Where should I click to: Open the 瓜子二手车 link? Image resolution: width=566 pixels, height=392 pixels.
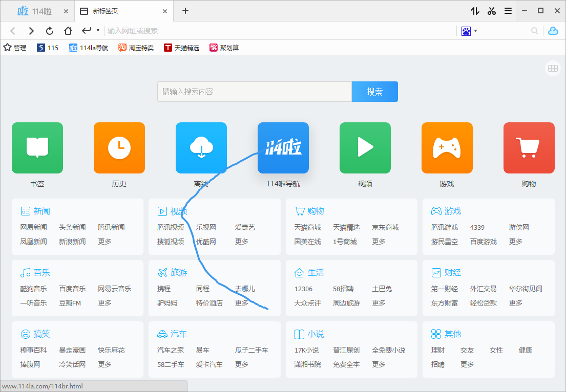(x=251, y=350)
